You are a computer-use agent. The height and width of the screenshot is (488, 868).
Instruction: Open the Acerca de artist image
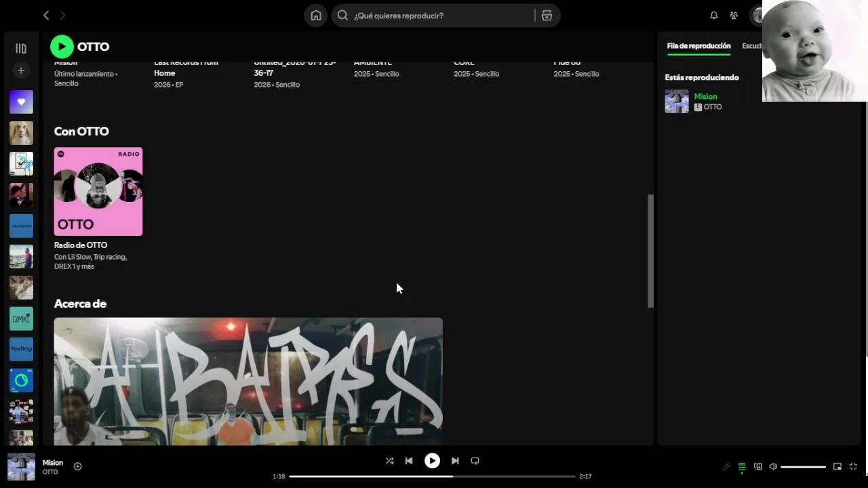click(x=248, y=382)
